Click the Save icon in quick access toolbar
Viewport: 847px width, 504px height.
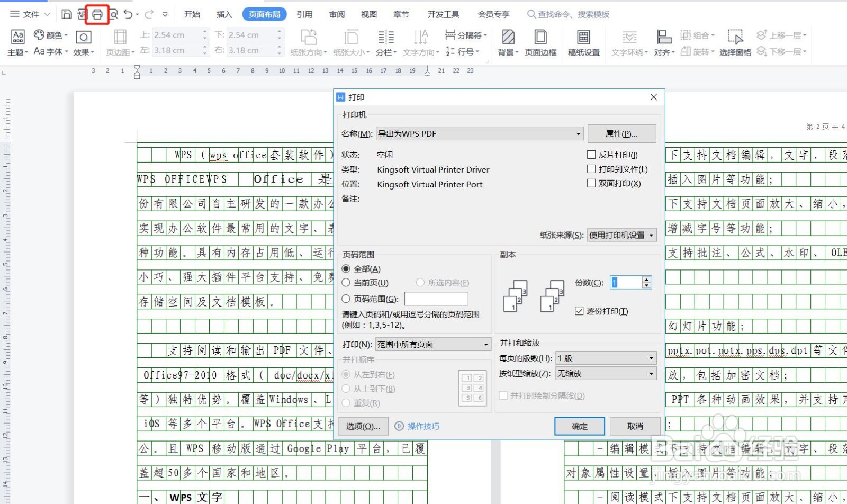tap(67, 14)
